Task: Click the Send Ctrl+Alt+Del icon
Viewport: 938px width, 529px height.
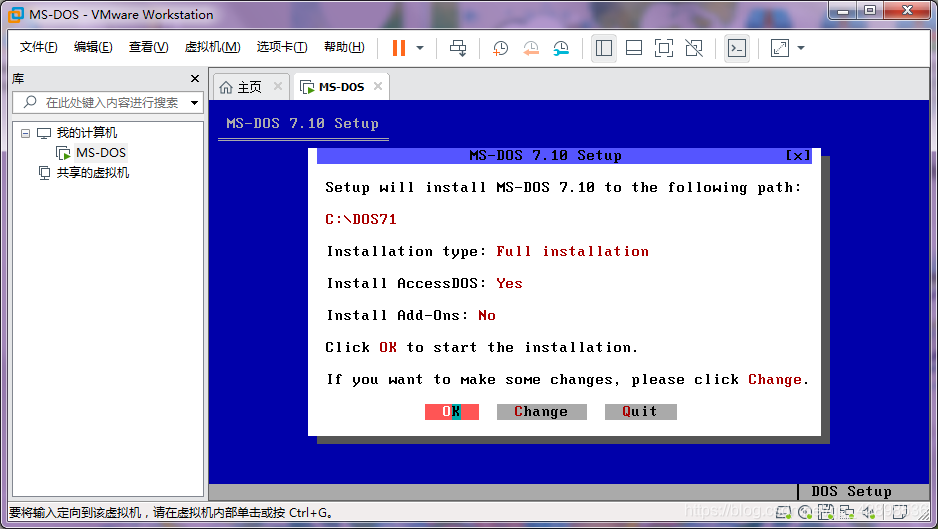Action: [458, 48]
